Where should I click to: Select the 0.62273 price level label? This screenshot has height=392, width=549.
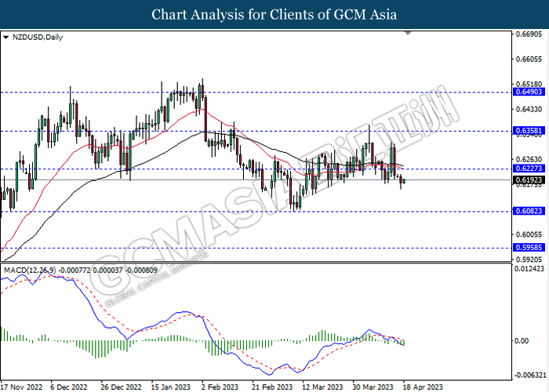coord(529,169)
